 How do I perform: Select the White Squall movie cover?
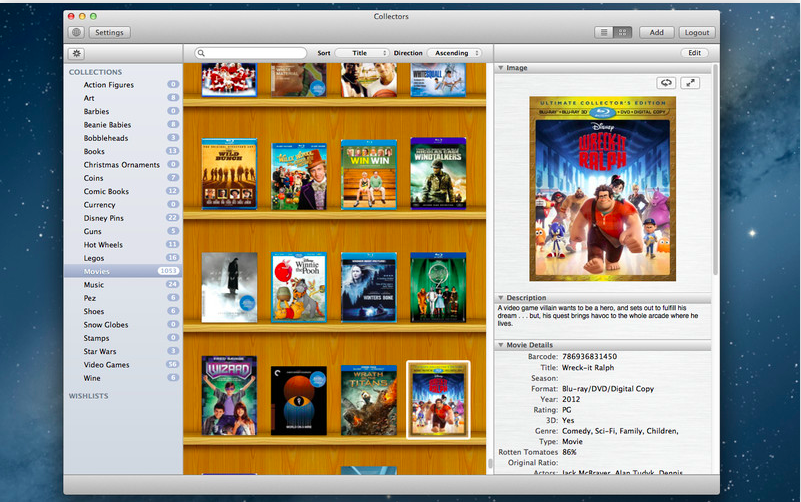(x=438, y=80)
